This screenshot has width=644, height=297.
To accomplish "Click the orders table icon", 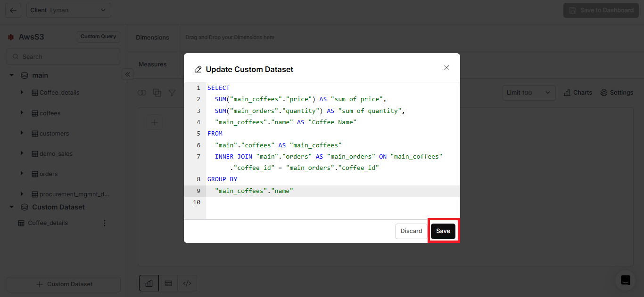I will [34, 174].
